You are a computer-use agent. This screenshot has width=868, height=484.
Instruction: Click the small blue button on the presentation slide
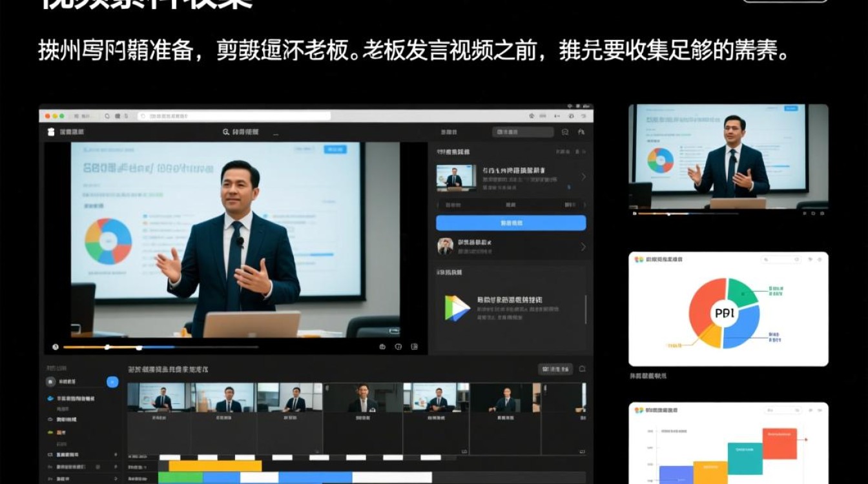click(335, 149)
